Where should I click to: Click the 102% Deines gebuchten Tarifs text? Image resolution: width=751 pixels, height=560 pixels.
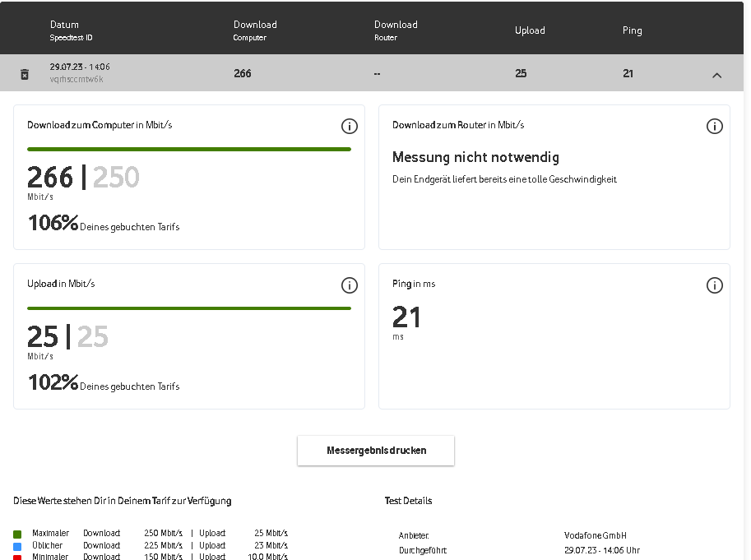coord(104,382)
